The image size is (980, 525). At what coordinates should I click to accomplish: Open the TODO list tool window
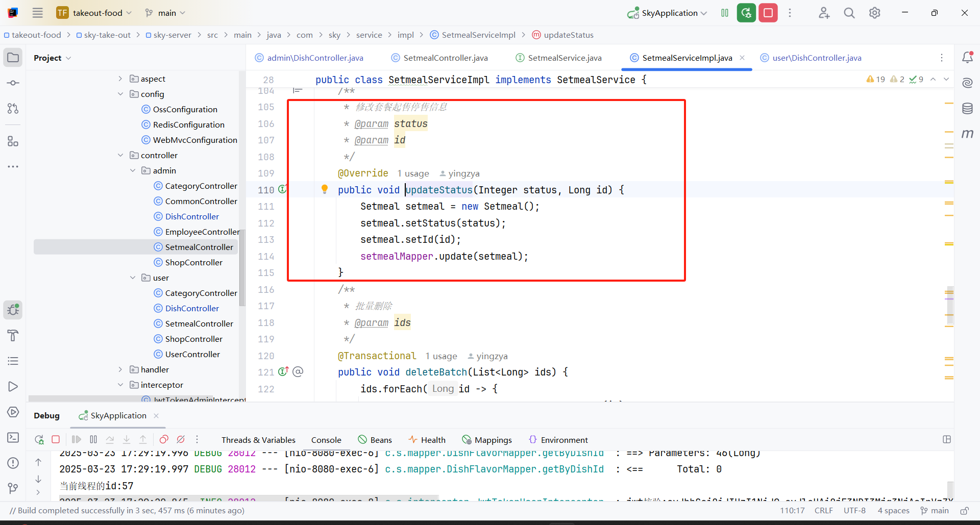(x=13, y=361)
